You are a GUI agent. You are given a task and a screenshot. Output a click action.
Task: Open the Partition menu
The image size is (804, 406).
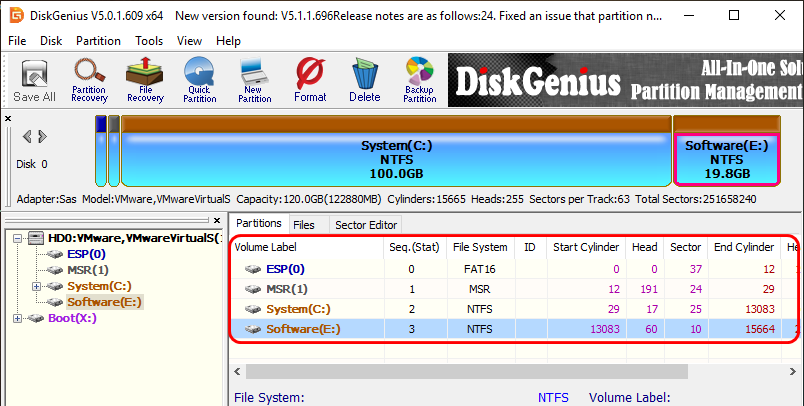98,41
